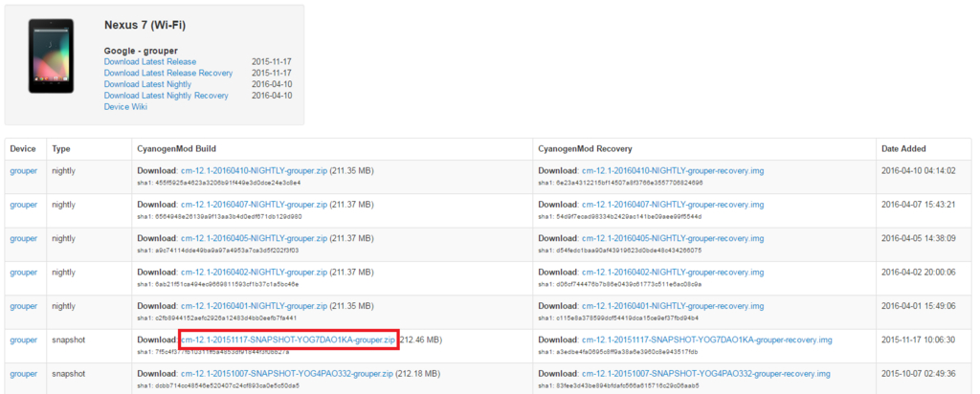This screenshot has height=394, width=980.
Task: Open the Download Latest Nightly Recovery link
Action: coord(167,96)
